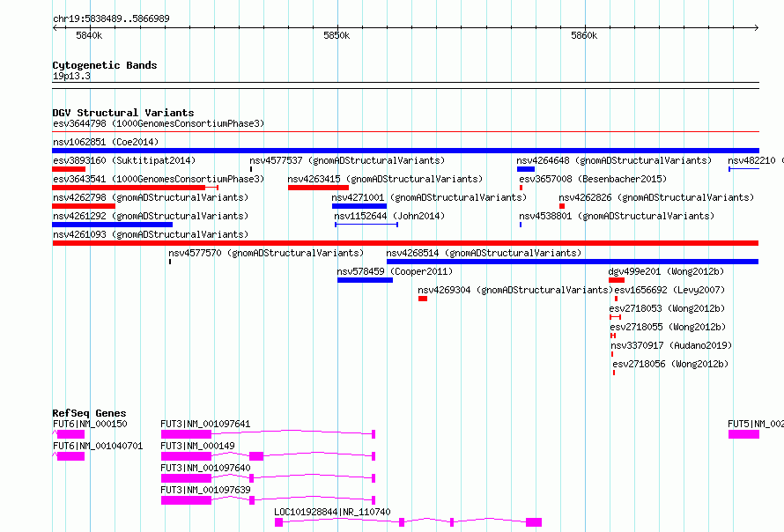The height and width of the screenshot is (532, 784).
Task: Click the RefSeq Genes track title
Action: coord(89,413)
